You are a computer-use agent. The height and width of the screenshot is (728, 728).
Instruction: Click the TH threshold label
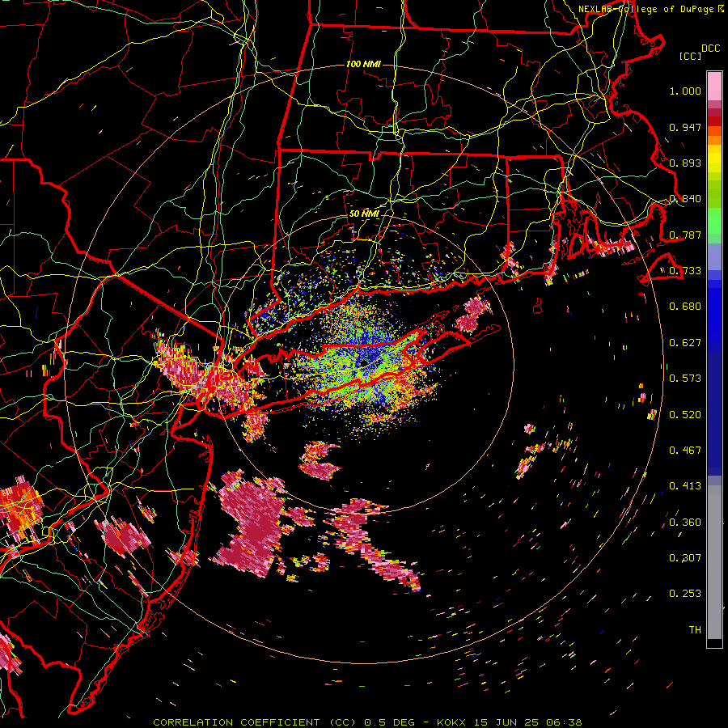coord(695,630)
